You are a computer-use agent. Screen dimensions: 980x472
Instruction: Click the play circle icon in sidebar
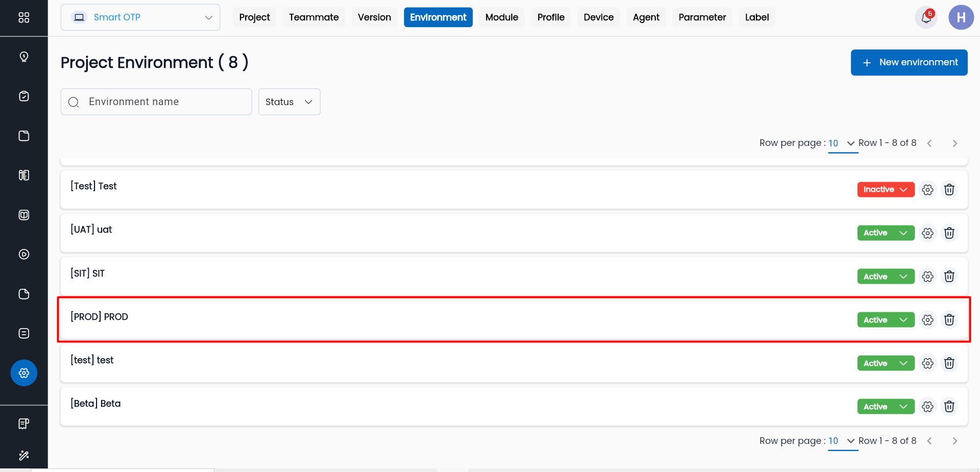tap(24, 254)
